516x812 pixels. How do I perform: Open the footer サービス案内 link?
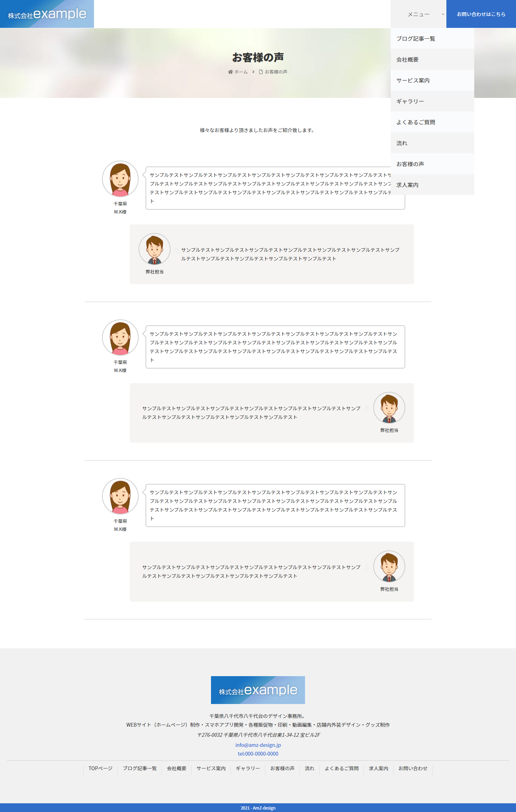[x=211, y=768]
